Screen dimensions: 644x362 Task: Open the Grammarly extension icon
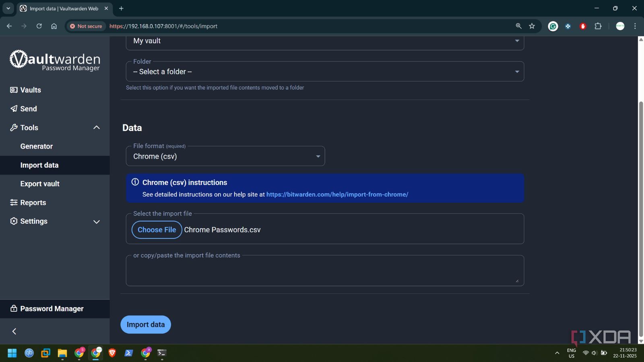click(x=553, y=26)
